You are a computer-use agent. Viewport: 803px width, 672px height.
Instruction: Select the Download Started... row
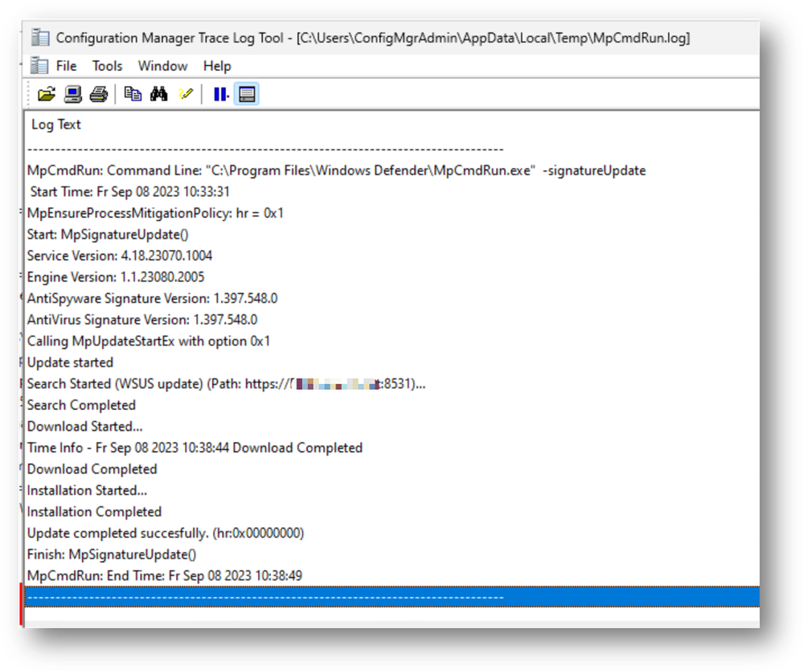pos(391,427)
